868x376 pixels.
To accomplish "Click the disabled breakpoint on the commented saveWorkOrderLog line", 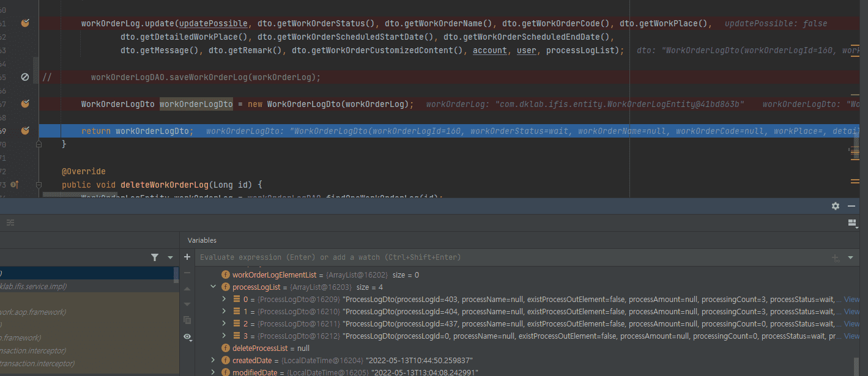I will [x=25, y=77].
